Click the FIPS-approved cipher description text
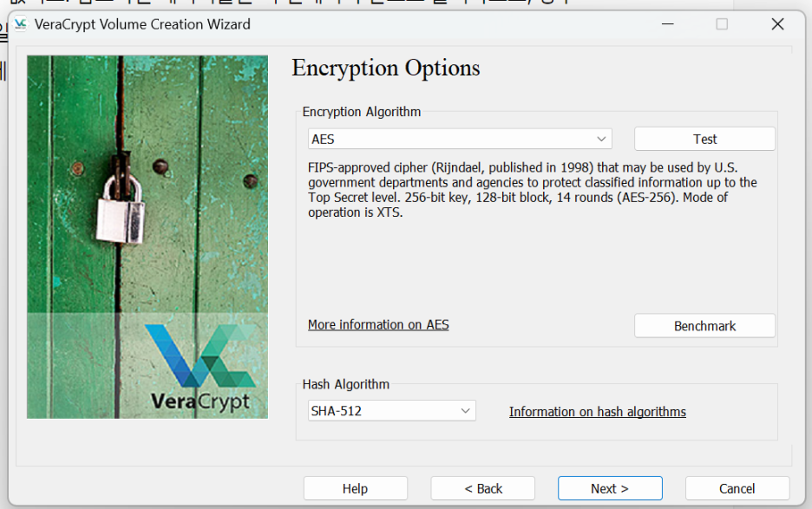This screenshot has height=509, width=812. click(533, 190)
